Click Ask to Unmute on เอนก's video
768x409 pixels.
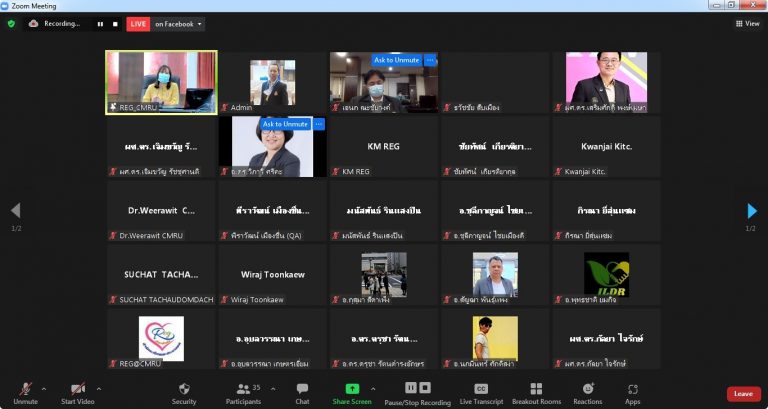[x=396, y=60]
